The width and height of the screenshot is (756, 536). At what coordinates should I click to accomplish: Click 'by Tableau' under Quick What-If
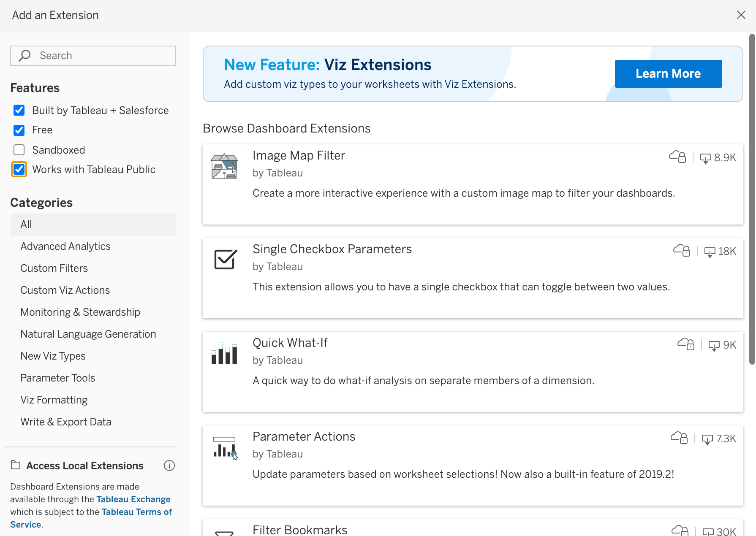[277, 360]
